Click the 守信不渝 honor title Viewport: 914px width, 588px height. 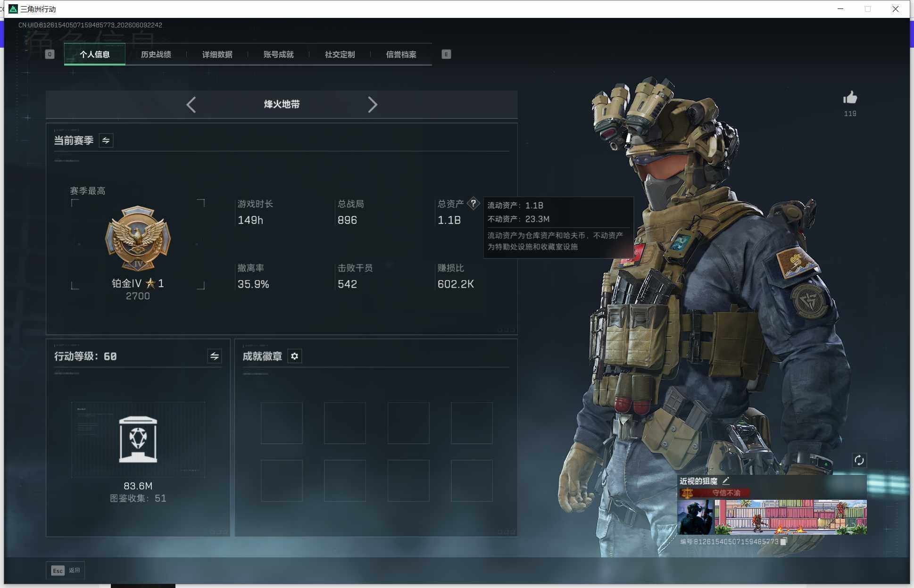(x=726, y=493)
